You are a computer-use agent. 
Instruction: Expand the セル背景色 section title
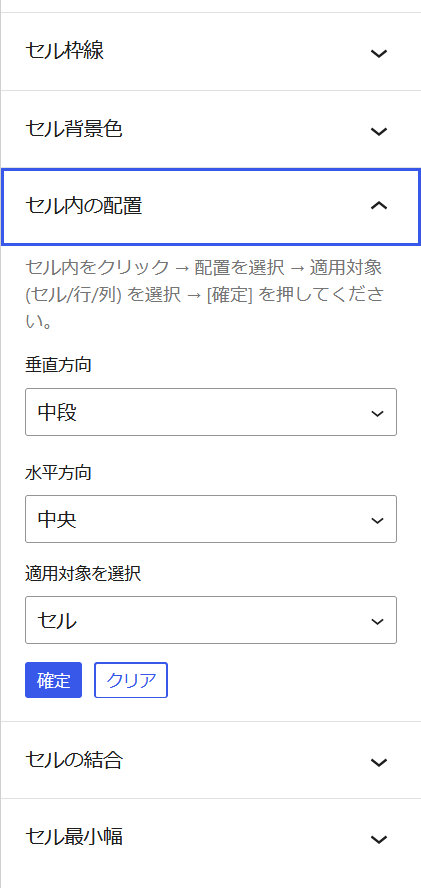click(x=74, y=130)
